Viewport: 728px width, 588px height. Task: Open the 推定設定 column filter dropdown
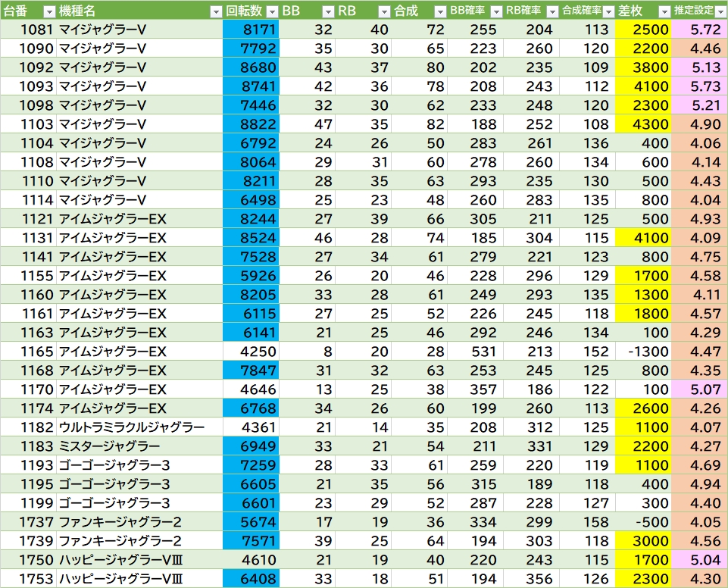[720, 11]
